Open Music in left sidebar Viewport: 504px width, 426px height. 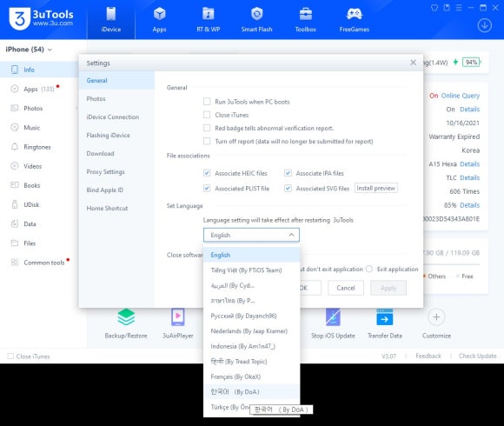38,127
